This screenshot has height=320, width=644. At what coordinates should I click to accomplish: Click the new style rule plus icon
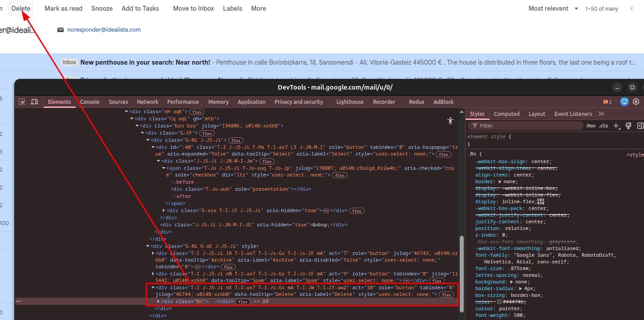(x=616, y=126)
